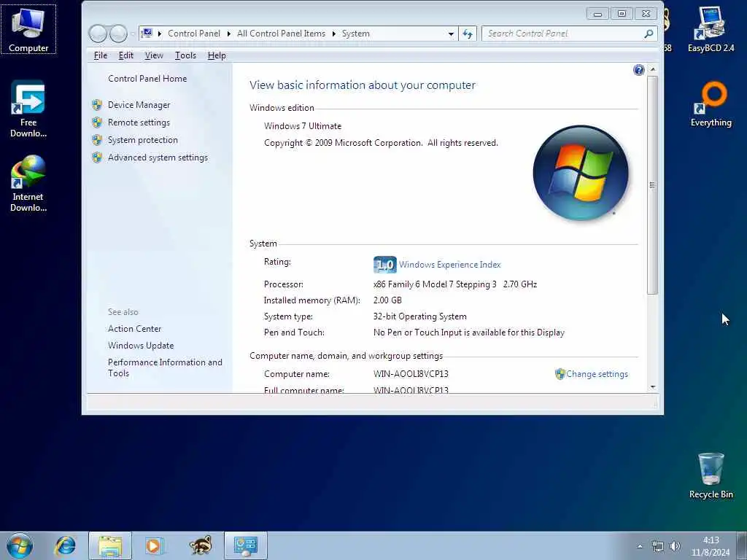
Task: Select Internet Download Manager desktop shortcut
Action: click(x=28, y=183)
